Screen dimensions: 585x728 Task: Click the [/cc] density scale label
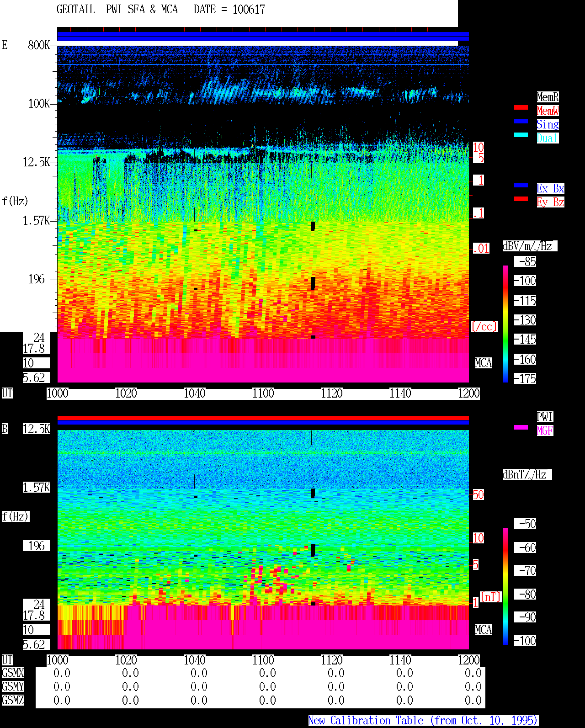point(484,326)
